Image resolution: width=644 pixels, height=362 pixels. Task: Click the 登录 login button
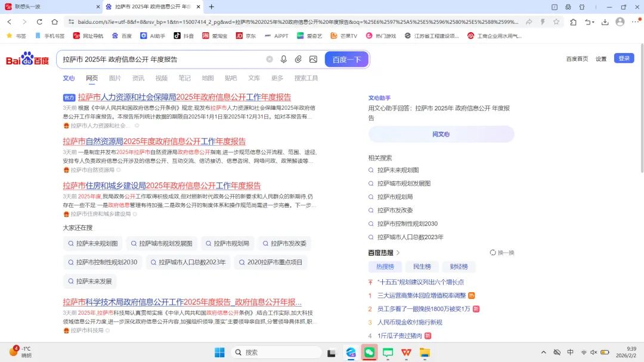click(x=624, y=58)
